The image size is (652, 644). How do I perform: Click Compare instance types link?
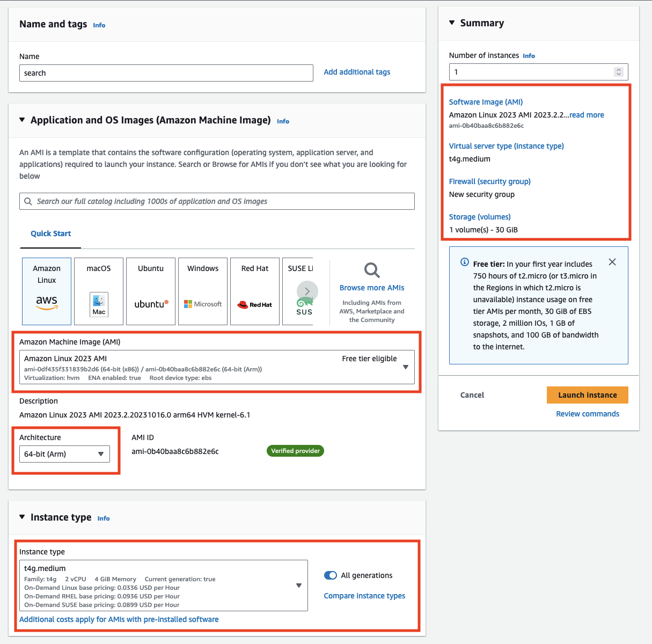point(364,596)
